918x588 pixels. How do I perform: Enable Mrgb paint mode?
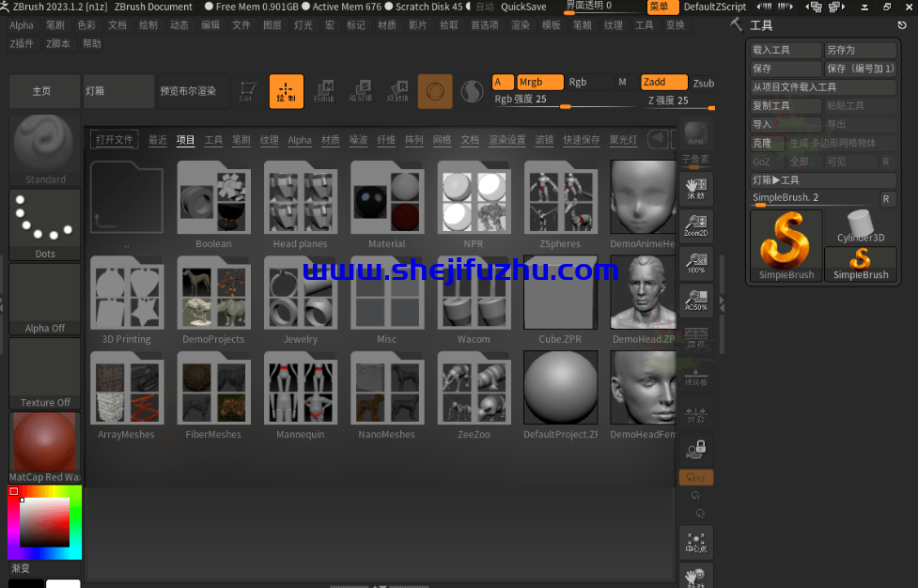point(539,82)
